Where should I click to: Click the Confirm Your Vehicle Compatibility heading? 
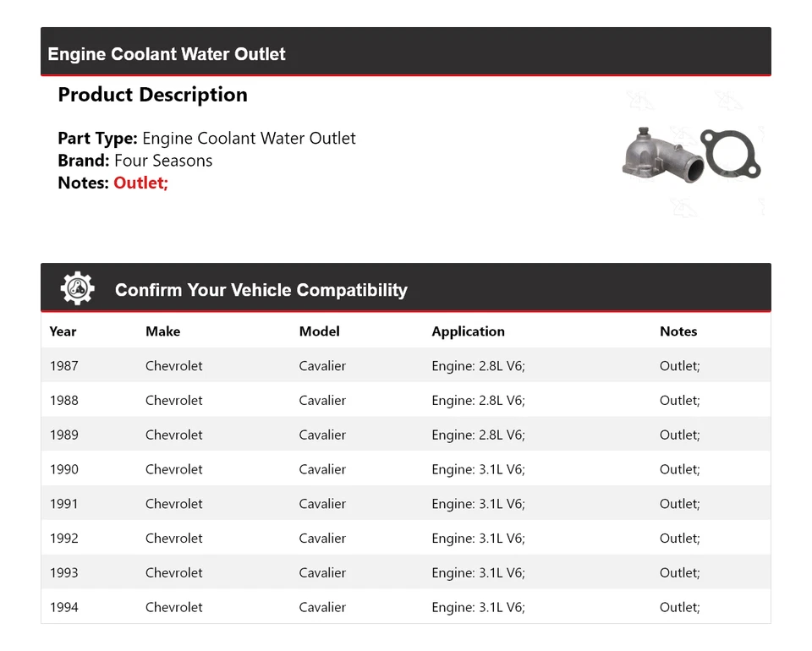(261, 290)
